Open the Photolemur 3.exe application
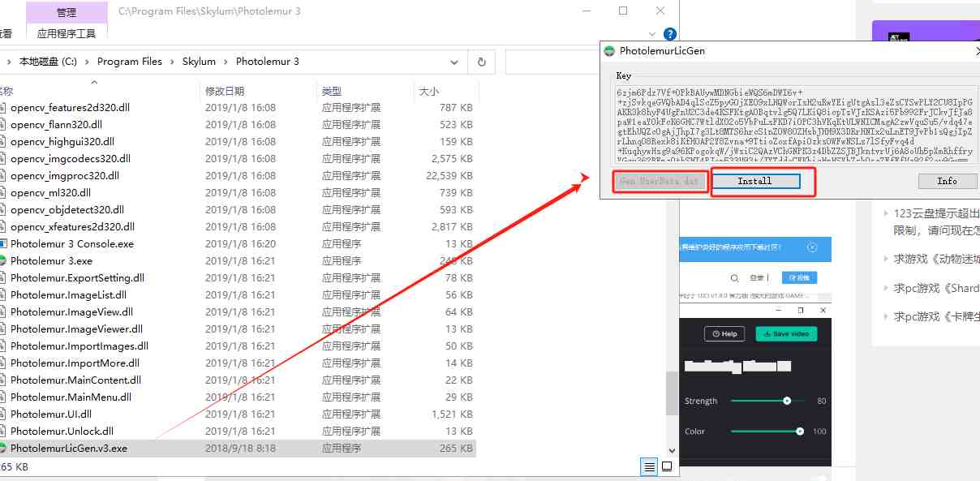 [x=51, y=260]
